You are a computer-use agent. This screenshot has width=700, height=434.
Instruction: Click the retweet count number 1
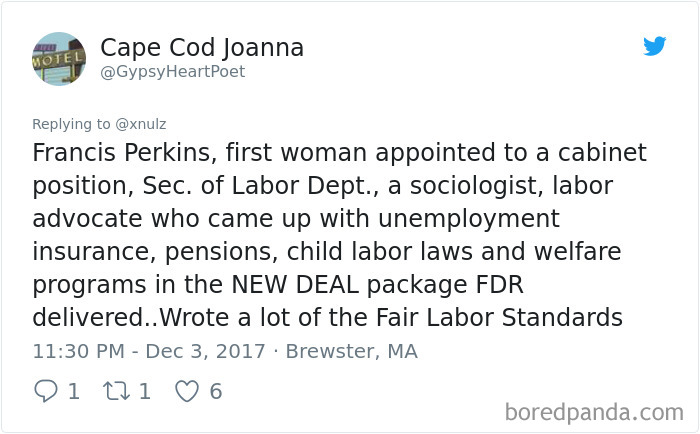tap(145, 392)
